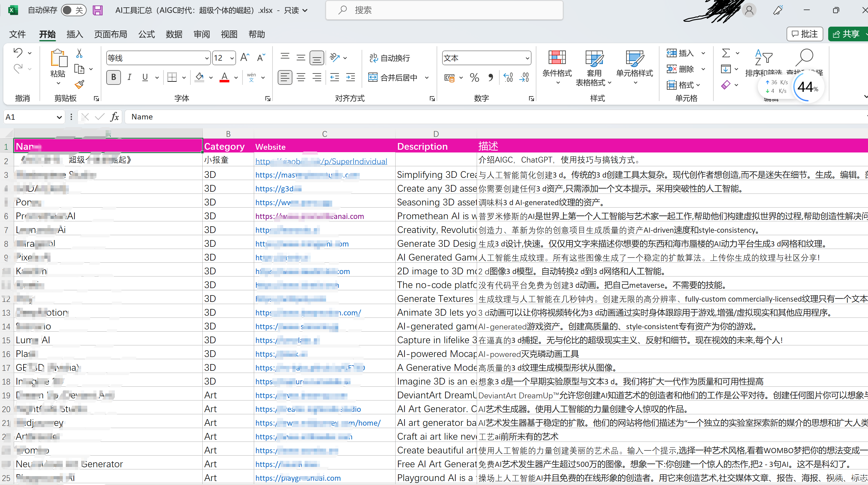Click the 批注 comments button
Image resolution: width=868 pixels, height=485 pixels.
tap(805, 34)
